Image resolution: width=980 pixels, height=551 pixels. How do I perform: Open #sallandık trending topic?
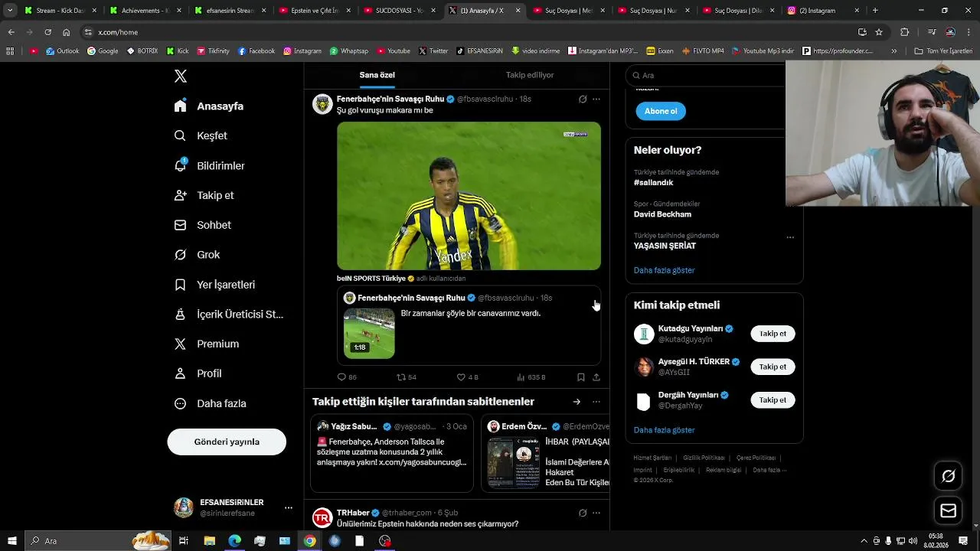[653, 183]
